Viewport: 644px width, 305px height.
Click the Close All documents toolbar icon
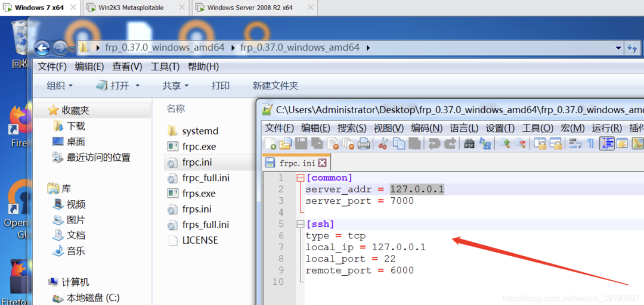(x=348, y=143)
